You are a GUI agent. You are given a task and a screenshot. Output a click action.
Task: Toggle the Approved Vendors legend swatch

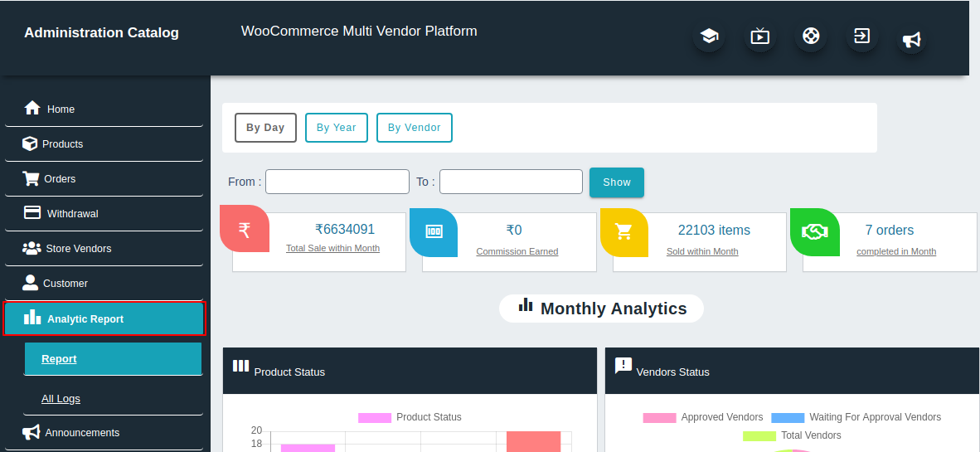coord(659,418)
